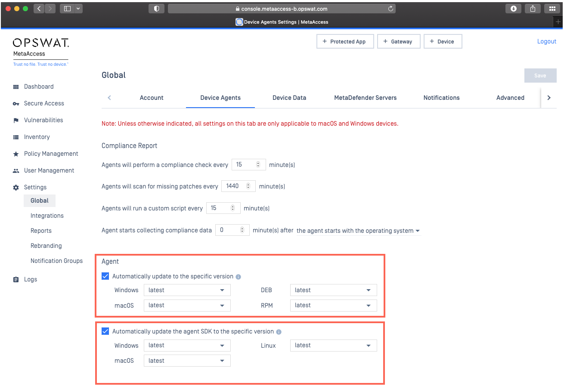Open Safari downloads icon
This screenshot has height=392, width=564.
(513, 9)
